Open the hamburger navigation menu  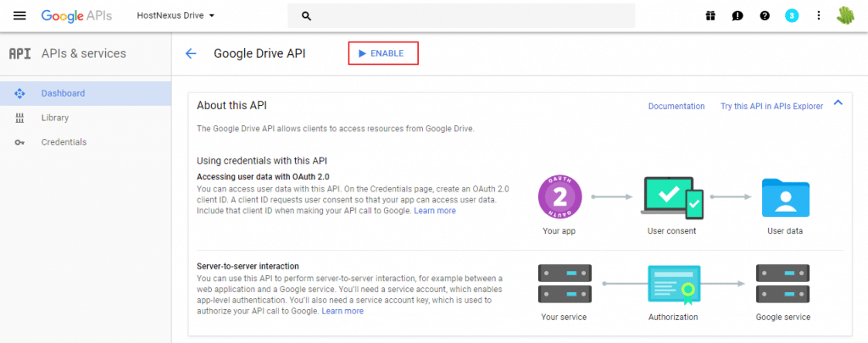click(19, 15)
